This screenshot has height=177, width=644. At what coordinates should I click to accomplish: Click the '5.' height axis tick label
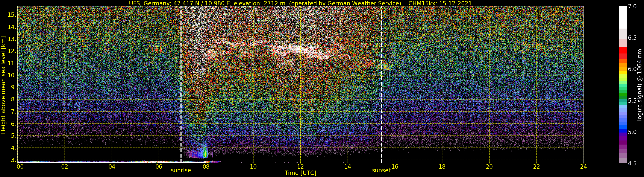click(13, 136)
